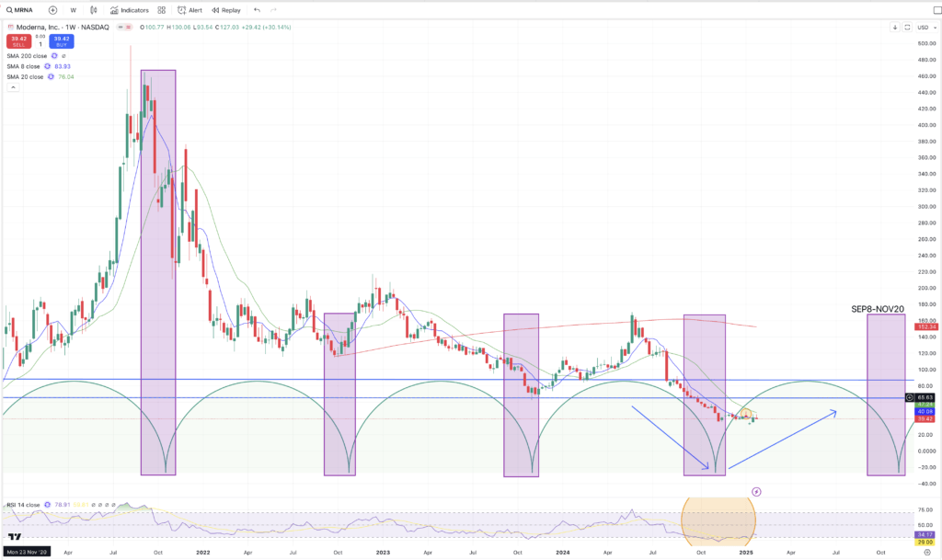Click the 500.00 price scale label
942x560 pixels.
click(x=927, y=43)
